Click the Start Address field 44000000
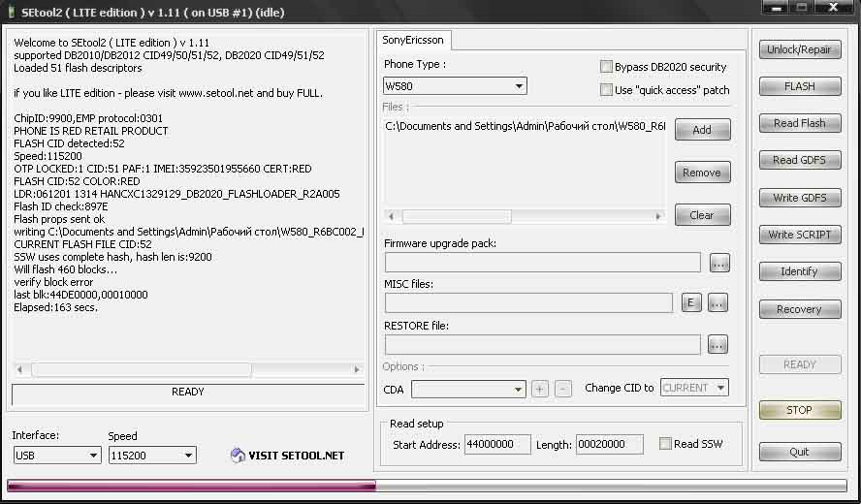The height and width of the screenshot is (504, 861). tap(497, 444)
